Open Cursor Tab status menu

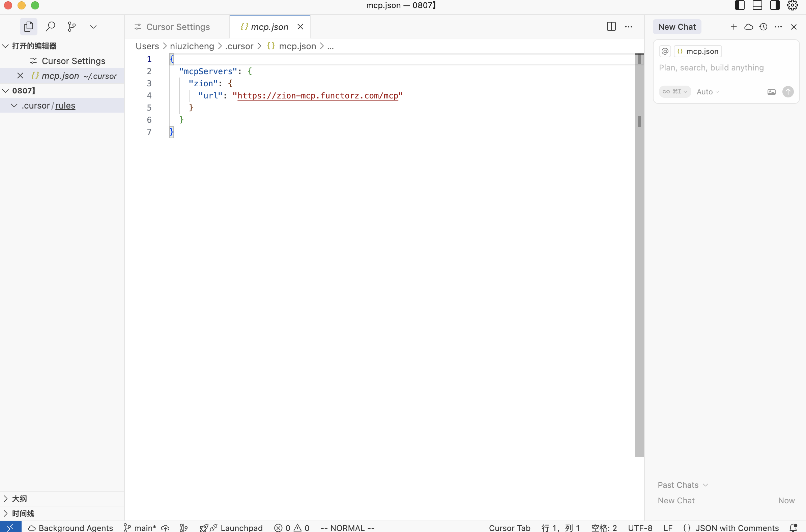coord(509,528)
